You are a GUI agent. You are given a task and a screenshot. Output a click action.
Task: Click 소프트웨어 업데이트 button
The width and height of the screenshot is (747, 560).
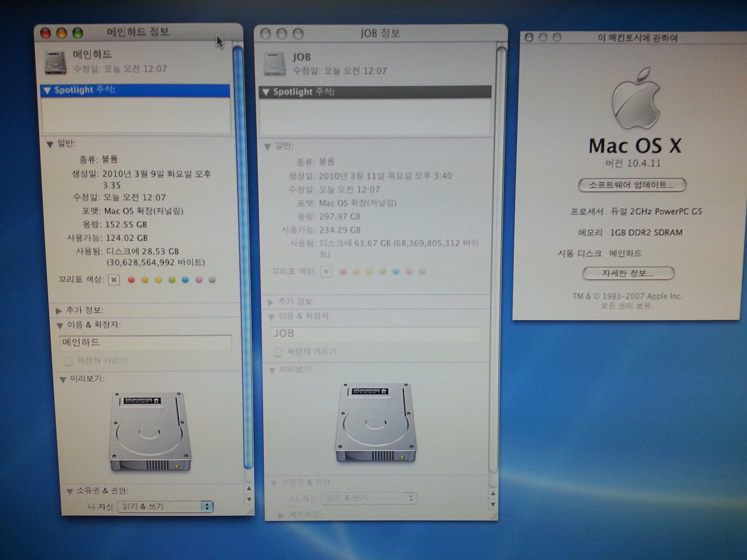[632, 185]
